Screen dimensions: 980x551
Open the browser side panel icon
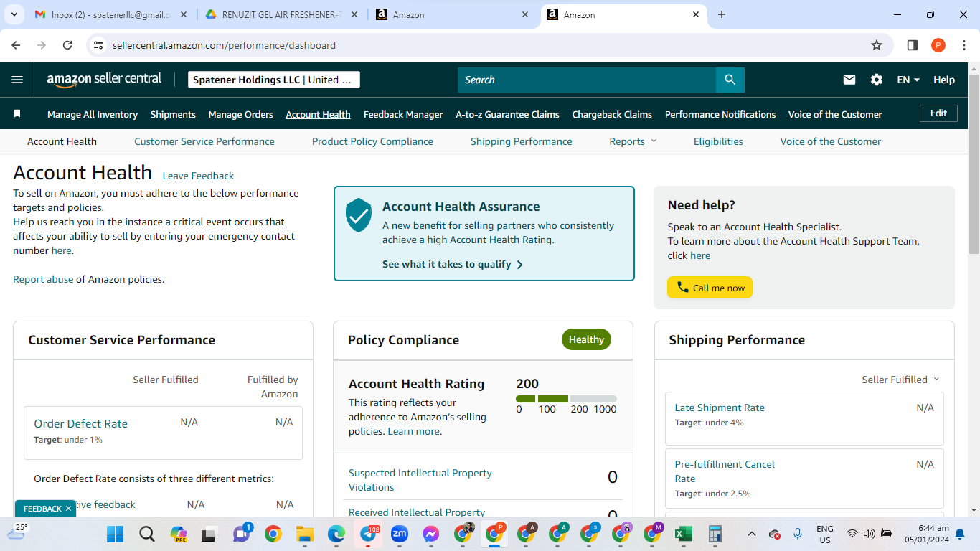[x=913, y=45]
